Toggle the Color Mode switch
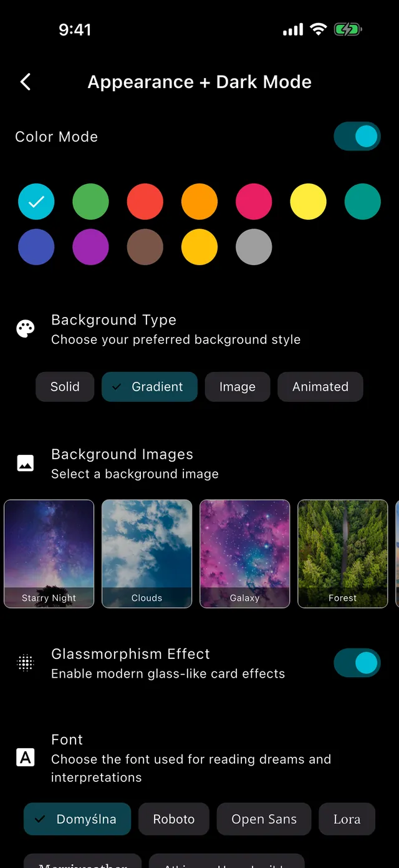Screen dimensions: 399x868 [x=357, y=136]
